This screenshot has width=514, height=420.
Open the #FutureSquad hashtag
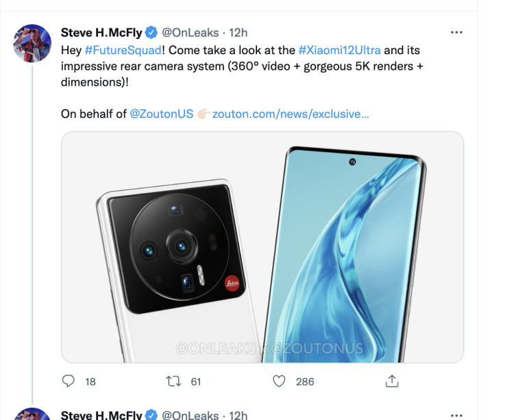click(x=123, y=50)
